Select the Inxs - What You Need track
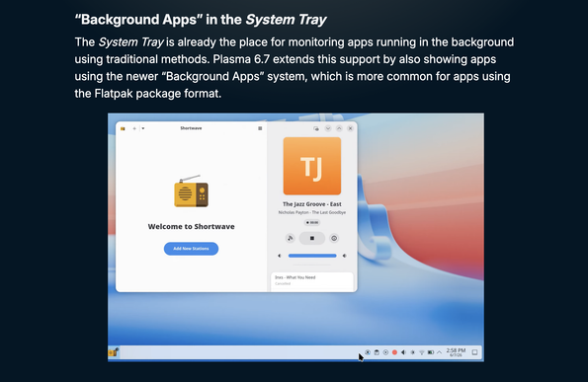The height and width of the screenshot is (382, 588). tap(312, 280)
